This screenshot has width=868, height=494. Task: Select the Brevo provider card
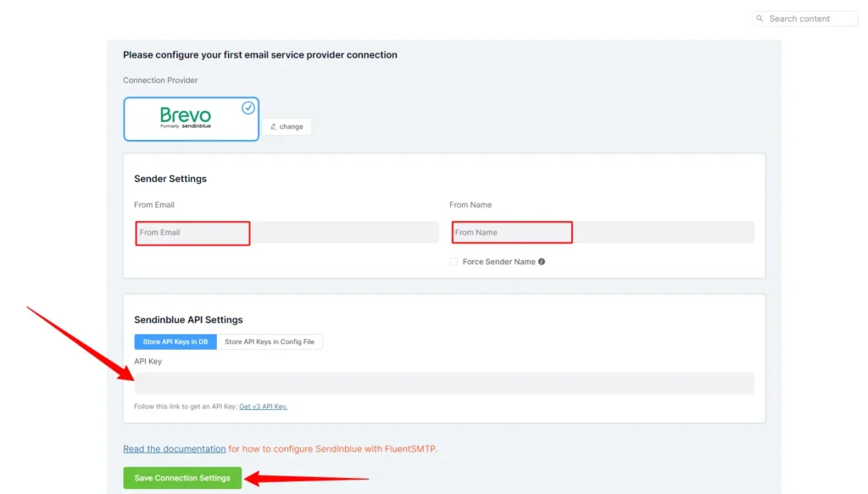pyautogui.click(x=191, y=119)
